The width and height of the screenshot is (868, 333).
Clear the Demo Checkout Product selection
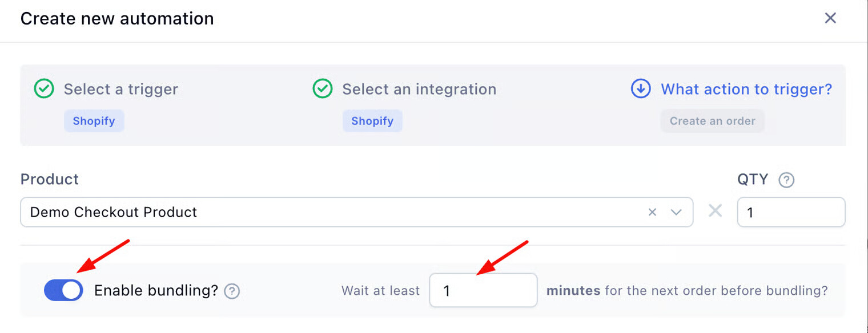[652, 212]
